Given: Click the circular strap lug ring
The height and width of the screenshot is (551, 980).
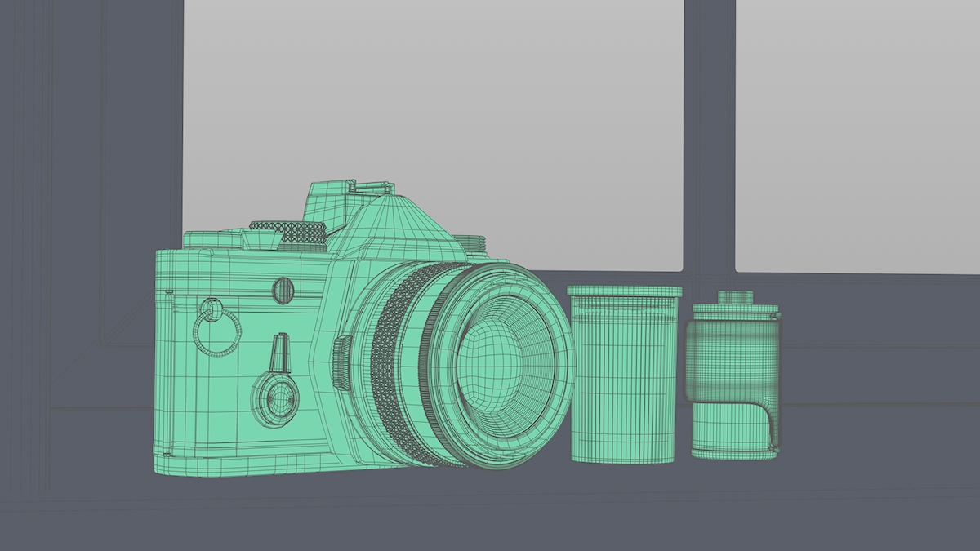Looking at the screenshot, I should click(x=216, y=331).
